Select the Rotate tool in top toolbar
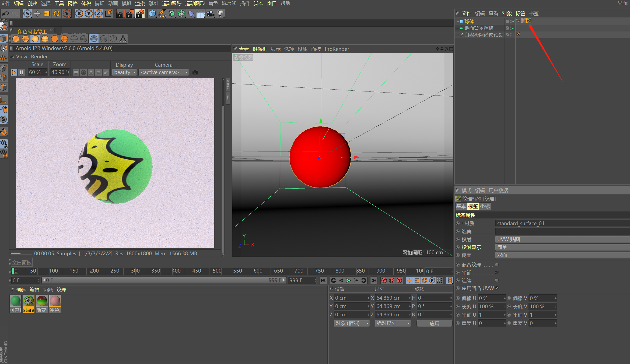 pos(57,13)
